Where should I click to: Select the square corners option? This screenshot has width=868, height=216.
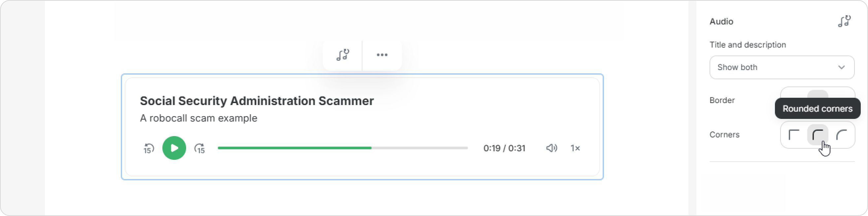[x=794, y=135]
